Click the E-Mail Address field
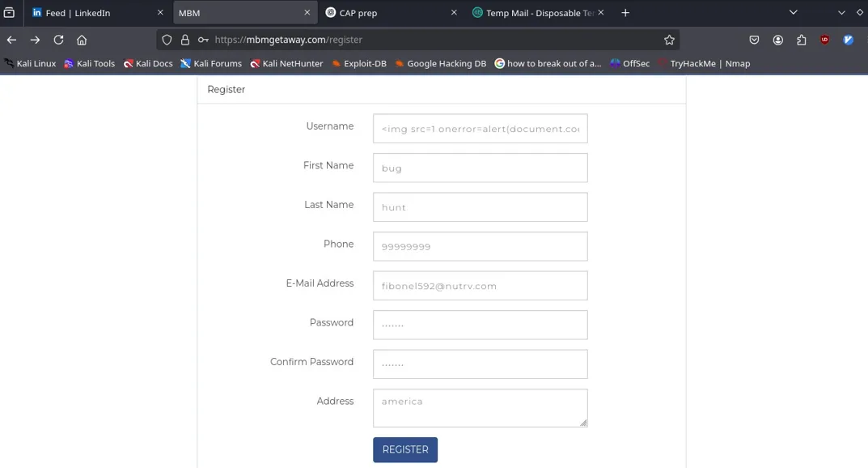This screenshot has height=468, width=868. [x=480, y=286]
